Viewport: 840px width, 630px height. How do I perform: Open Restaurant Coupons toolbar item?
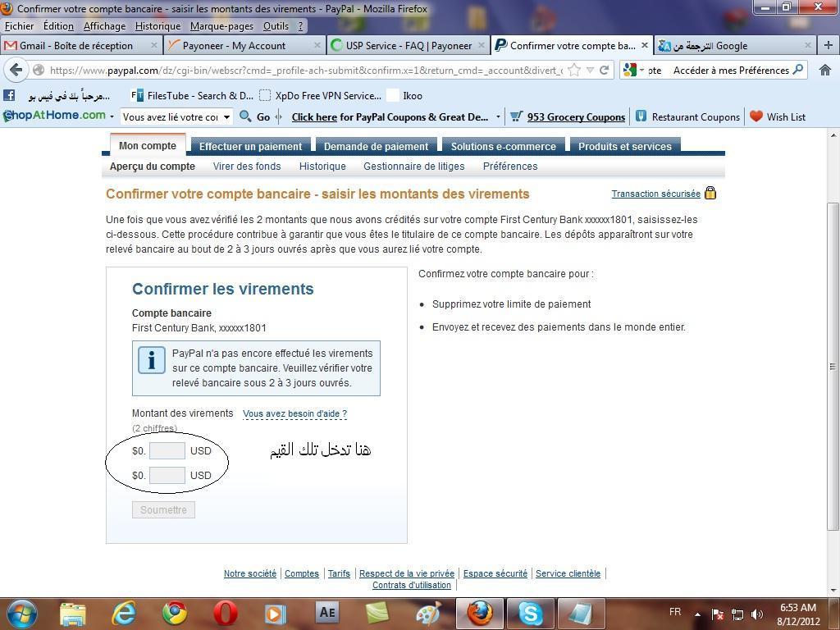coord(688,116)
